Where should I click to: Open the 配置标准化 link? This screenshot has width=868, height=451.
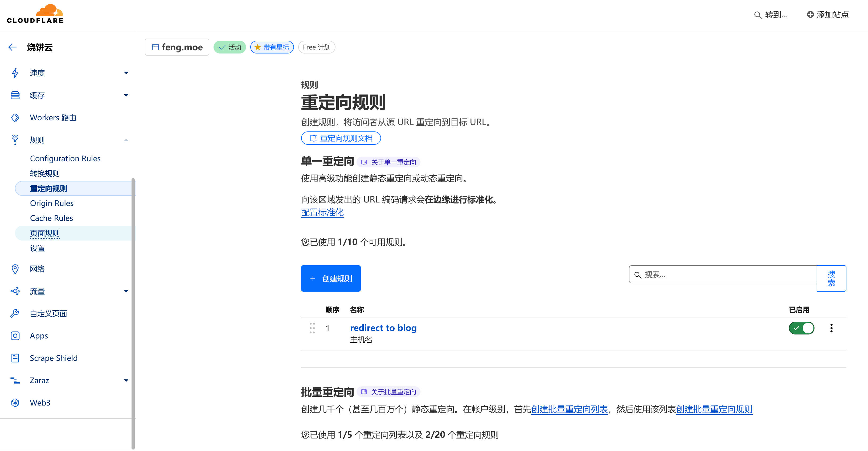pyautogui.click(x=322, y=213)
